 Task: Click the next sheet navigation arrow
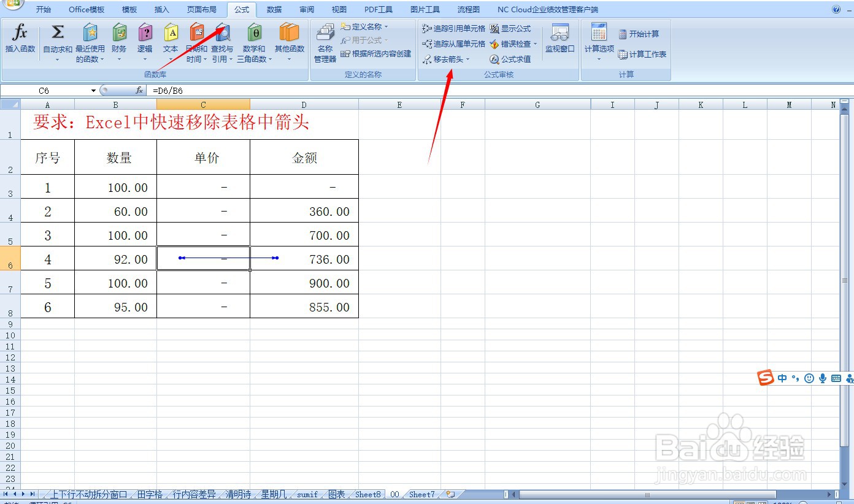tap(23, 494)
